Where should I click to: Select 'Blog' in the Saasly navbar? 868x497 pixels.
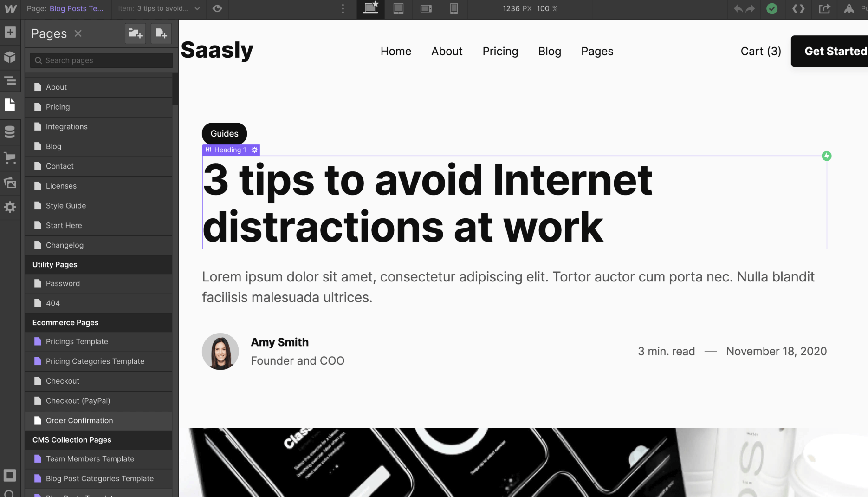coord(550,51)
